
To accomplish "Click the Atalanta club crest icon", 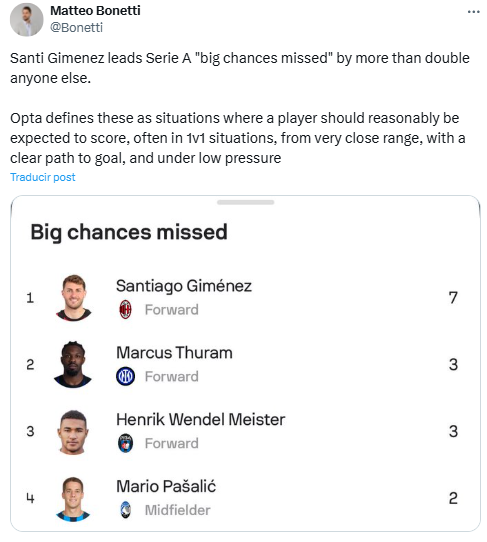I will (125, 510).
